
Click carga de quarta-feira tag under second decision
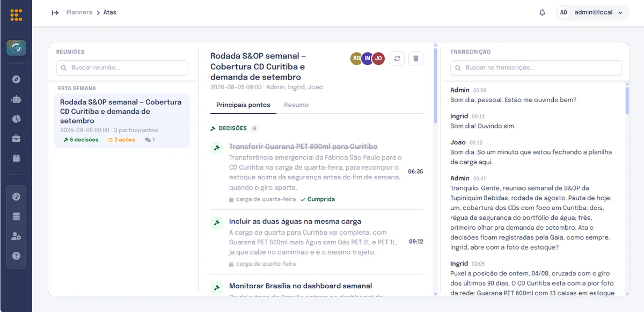pyautogui.click(x=262, y=264)
